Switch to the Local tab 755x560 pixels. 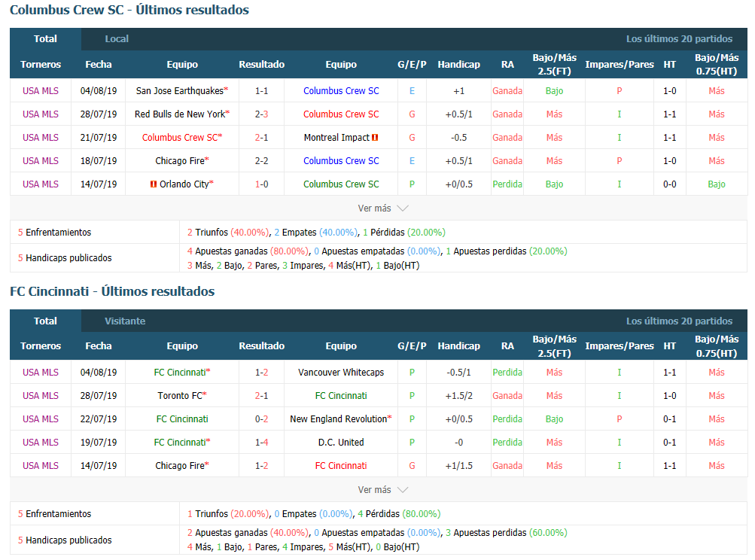[x=117, y=39]
